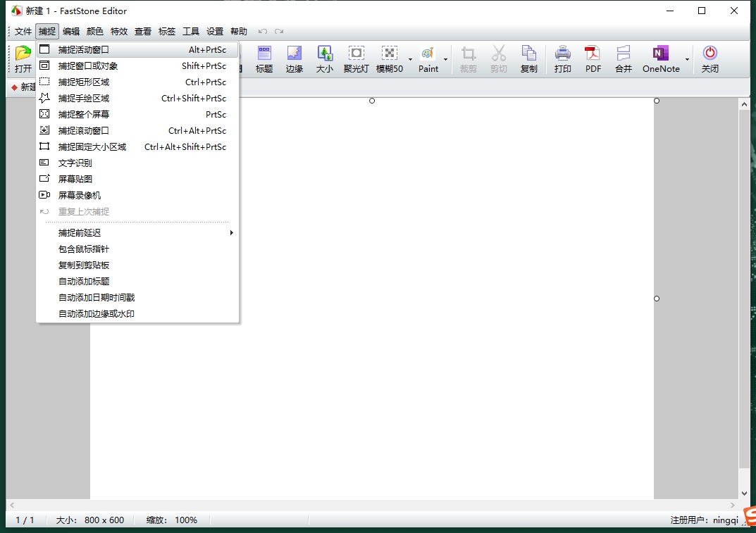
Task: Choose 捕捉滚动窗口 from the menu
Action: coord(84,131)
